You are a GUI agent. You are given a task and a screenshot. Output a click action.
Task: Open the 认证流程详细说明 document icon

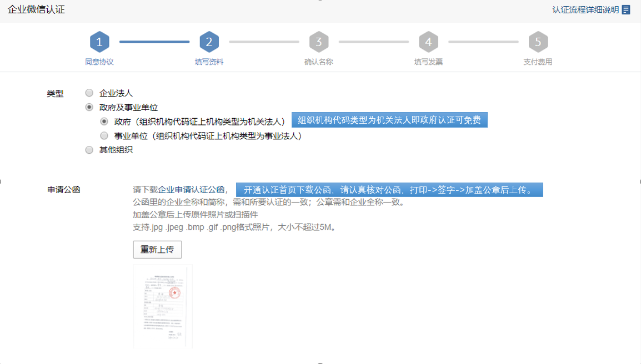click(626, 10)
